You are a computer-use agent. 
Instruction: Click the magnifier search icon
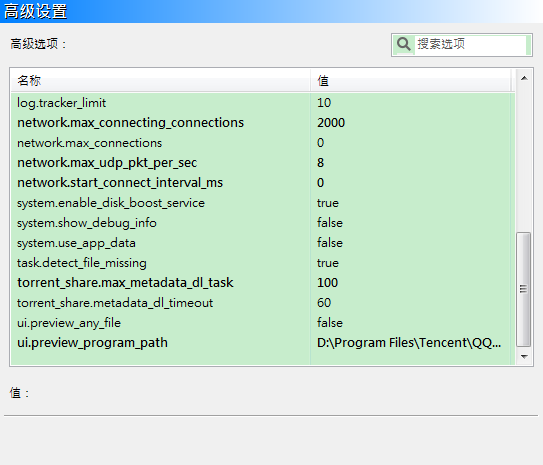403,45
